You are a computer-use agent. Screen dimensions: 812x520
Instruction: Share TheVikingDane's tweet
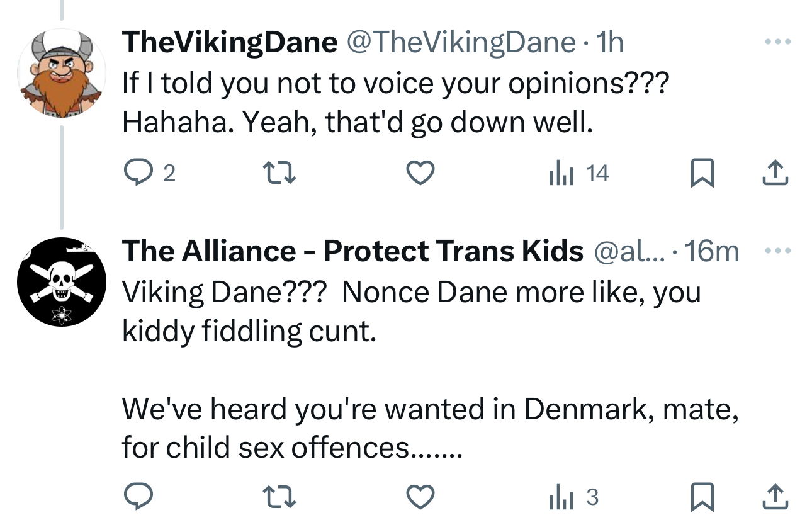[775, 173]
